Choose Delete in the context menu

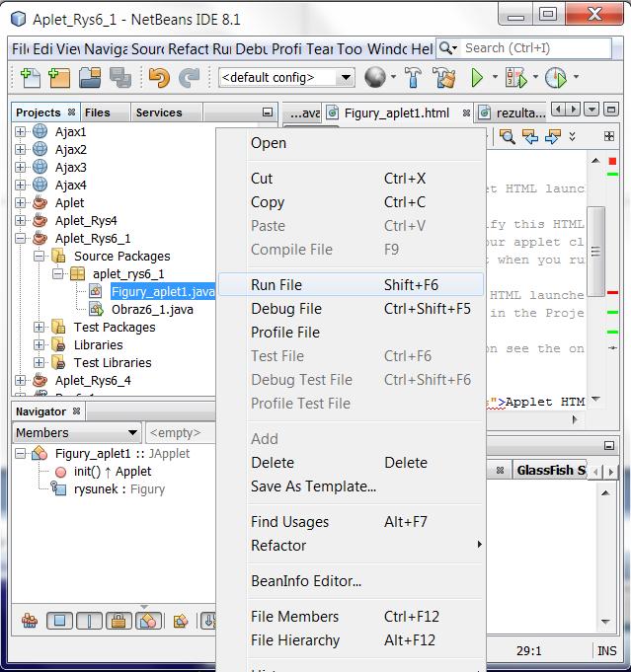tap(351, 463)
